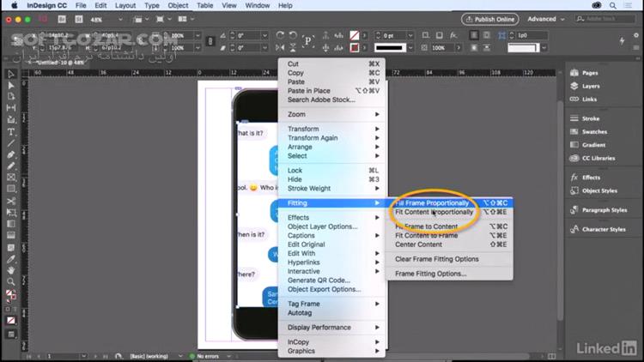This screenshot has height=362, width=644.
Task: Select the Type tool
Action: coord(11,132)
